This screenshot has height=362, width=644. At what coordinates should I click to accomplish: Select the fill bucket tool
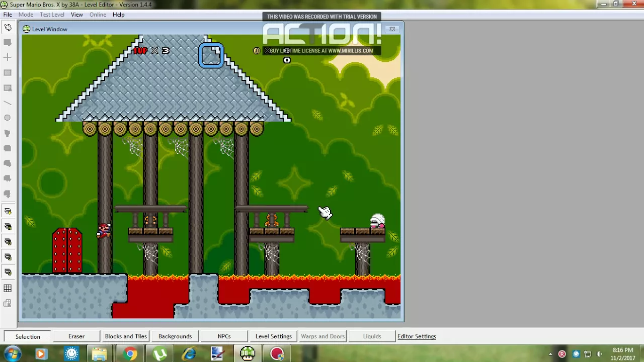point(8,133)
